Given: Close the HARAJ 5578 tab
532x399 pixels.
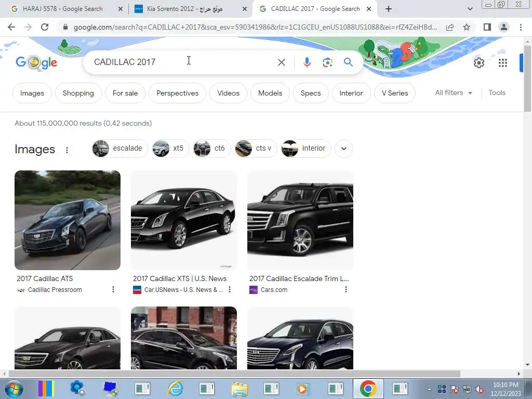Looking at the screenshot, I should [121, 9].
